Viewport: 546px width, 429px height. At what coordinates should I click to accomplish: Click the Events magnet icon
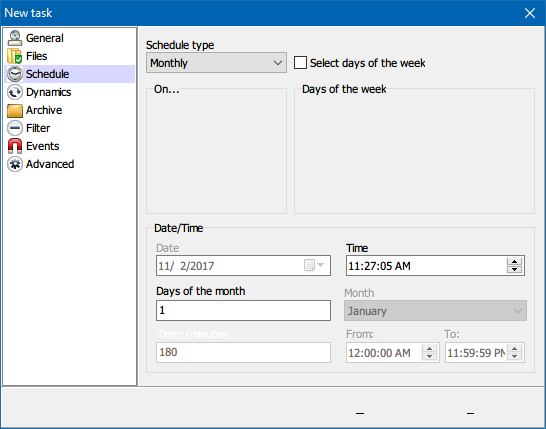[15, 146]
